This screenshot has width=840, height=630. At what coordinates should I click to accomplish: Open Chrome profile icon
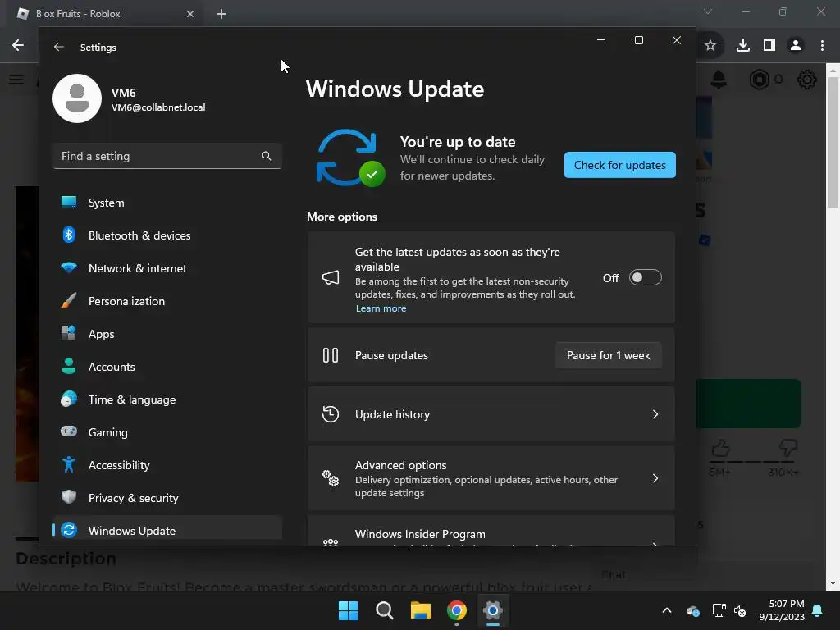[796, 46]
